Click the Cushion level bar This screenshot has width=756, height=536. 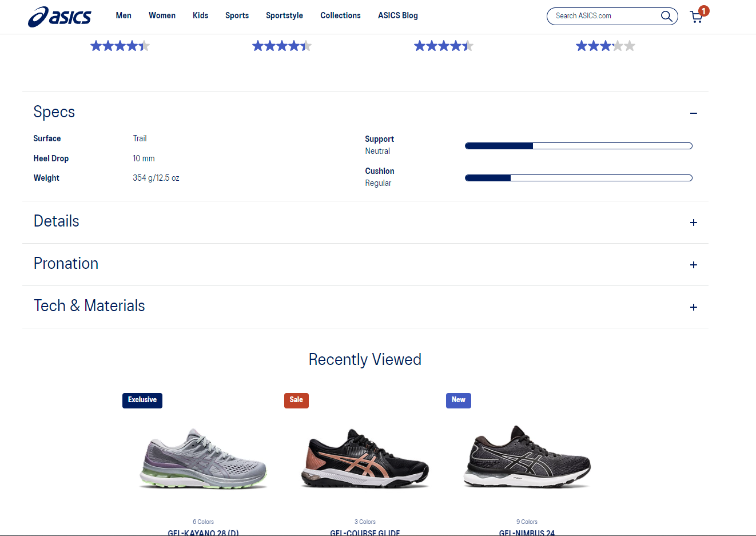pos(579,178)
